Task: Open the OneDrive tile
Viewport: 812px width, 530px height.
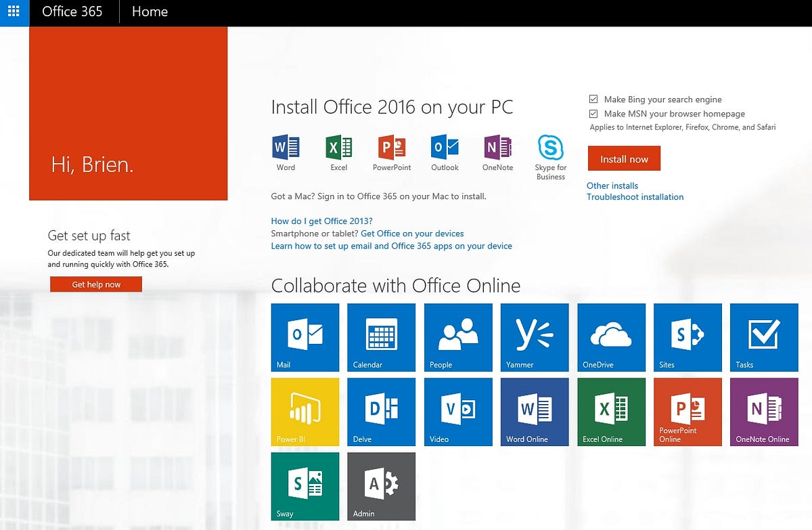Action: click(x=612, y=338)
